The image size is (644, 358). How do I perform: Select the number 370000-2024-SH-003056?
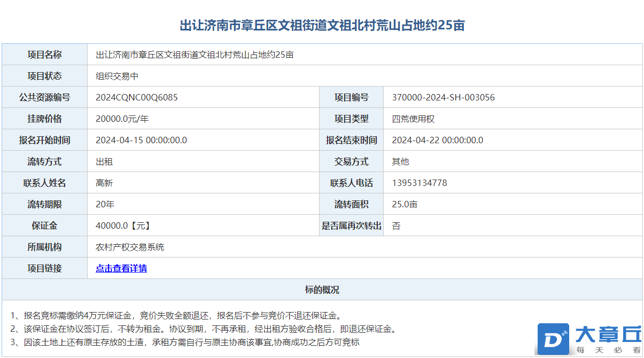click(444, 97)
